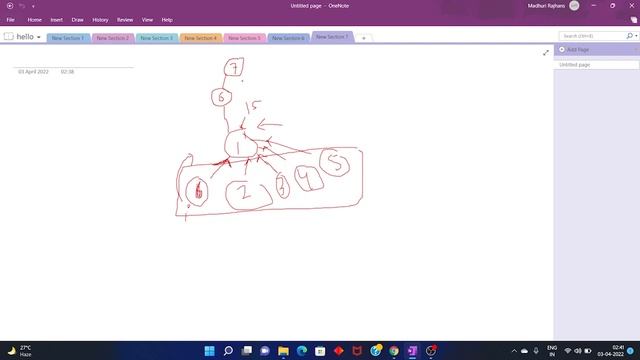This screenshot has width=640, height=360.
Task: Switch to the Help ribbon tab
Action: point(167,20)
